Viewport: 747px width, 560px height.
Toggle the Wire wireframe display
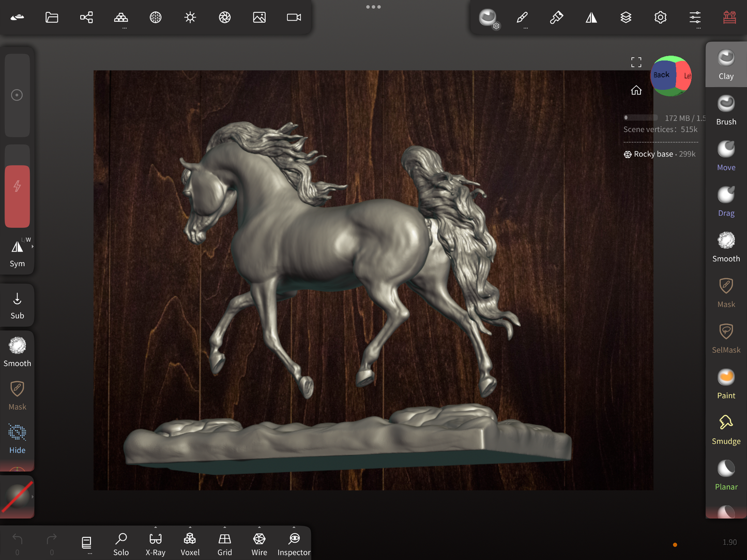pos(259,544)
